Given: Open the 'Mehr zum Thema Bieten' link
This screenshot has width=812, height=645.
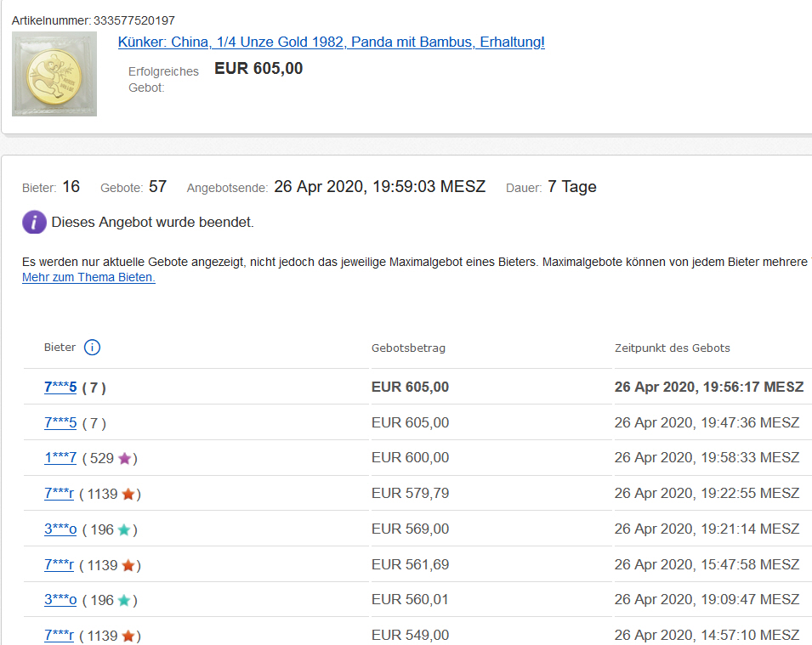Looking at the screenshot, I should tap(88, 277).
